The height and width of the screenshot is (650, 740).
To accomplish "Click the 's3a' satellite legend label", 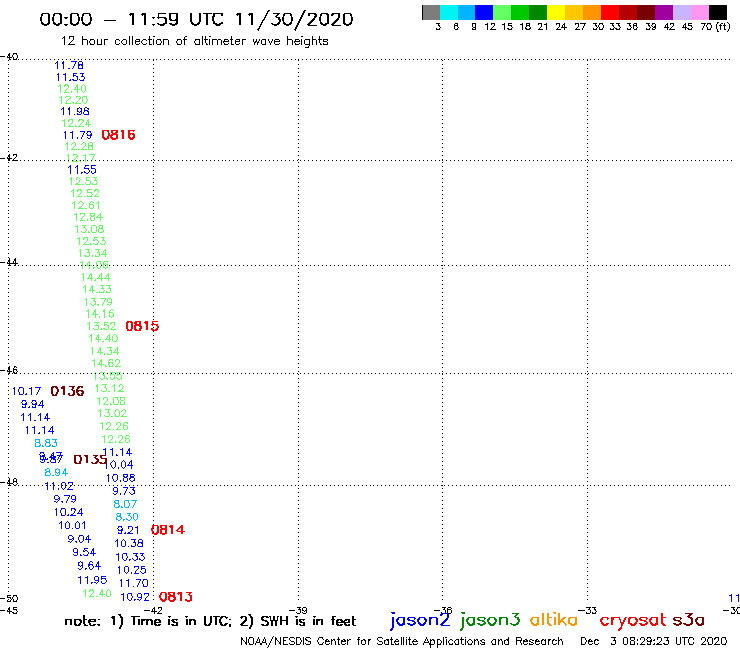I will (x=688, y=620).
